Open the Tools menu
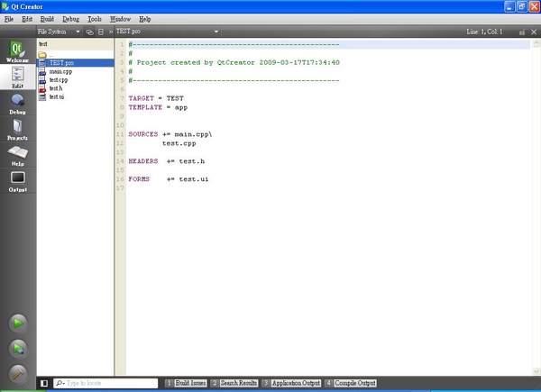 coord(94,18)
